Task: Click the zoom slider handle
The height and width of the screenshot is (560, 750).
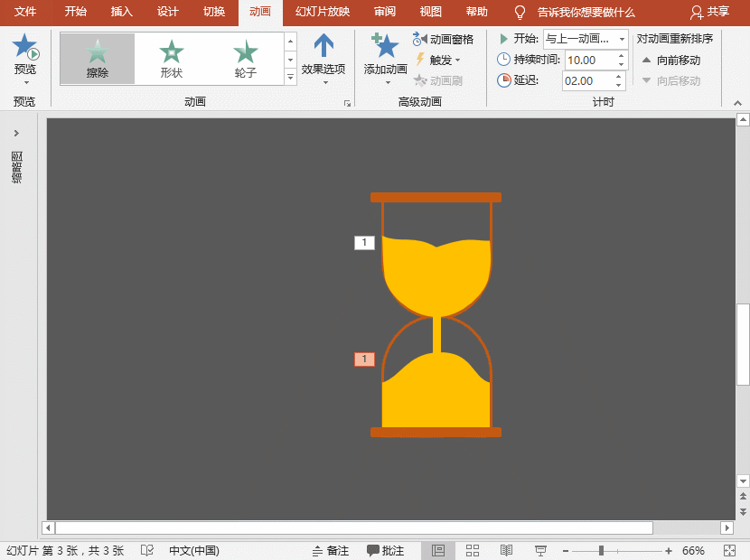Action: coord(601,551)
